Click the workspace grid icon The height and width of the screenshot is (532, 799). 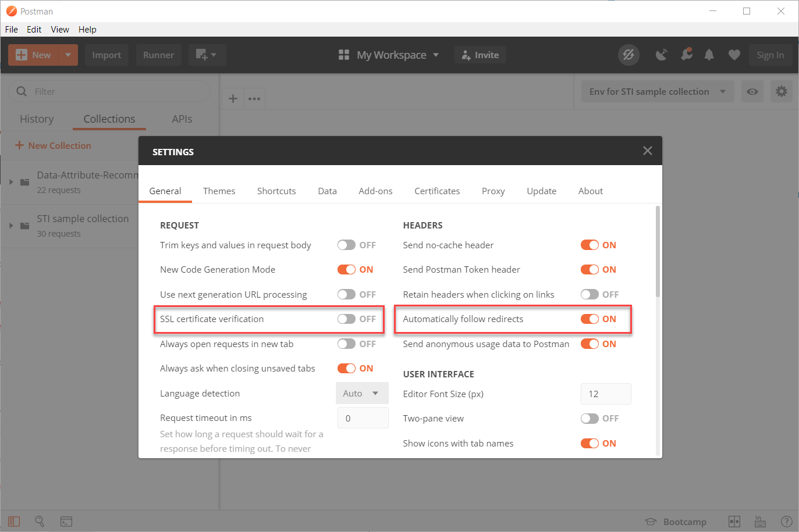(x=344, y=55)
